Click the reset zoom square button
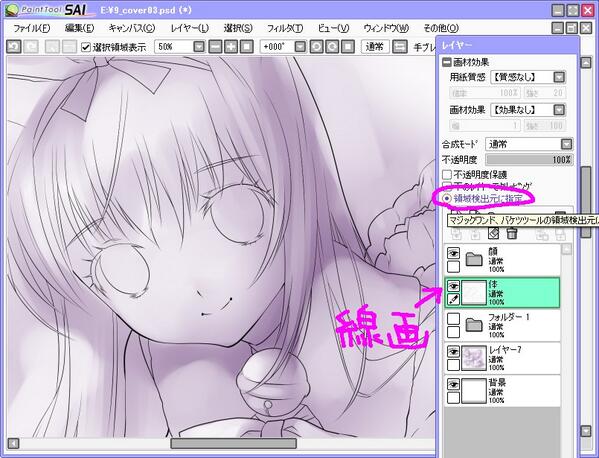The image size is (599, 458). (x=247, y=47)
